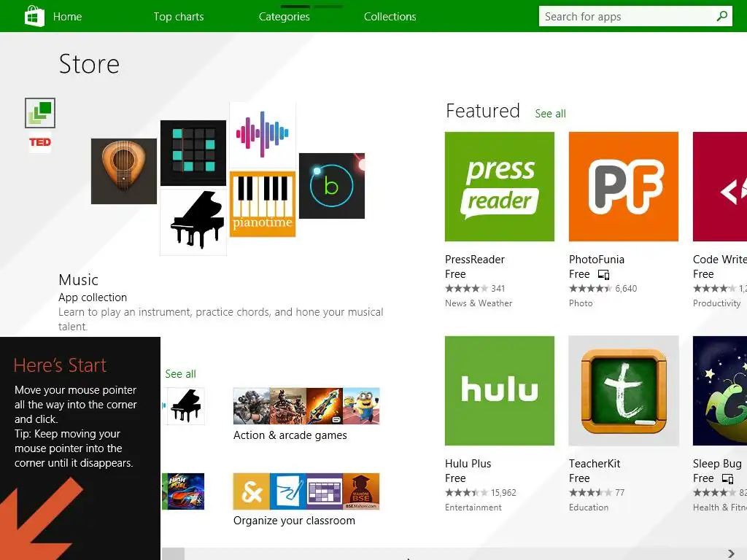Click the sniper soldier game thumbnail
747x560 pixels.
[x=252, y=406]
